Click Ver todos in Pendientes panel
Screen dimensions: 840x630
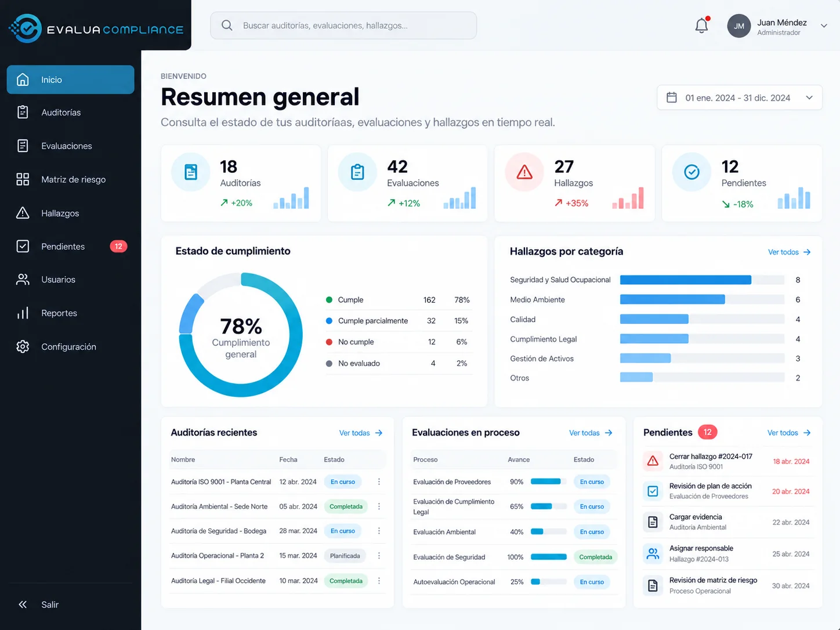pyautogui.click(x=789, y=433)
